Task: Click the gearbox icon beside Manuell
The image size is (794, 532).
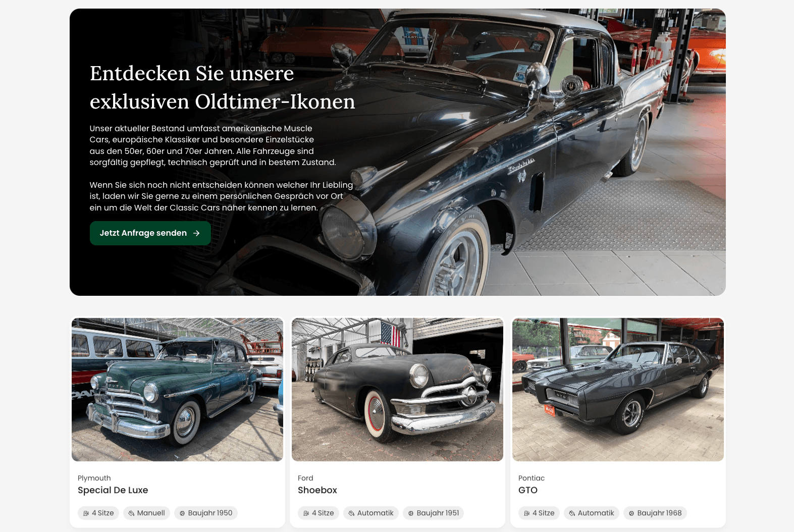Action: click(x=131, y=513)
